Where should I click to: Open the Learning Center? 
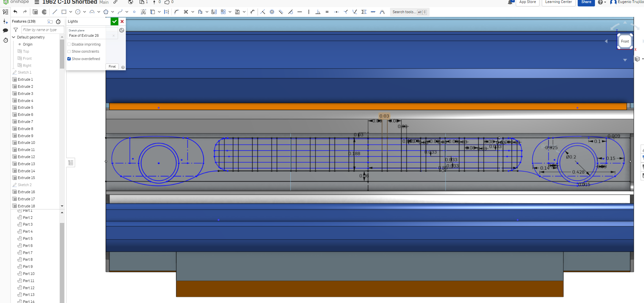pos(558,2)
